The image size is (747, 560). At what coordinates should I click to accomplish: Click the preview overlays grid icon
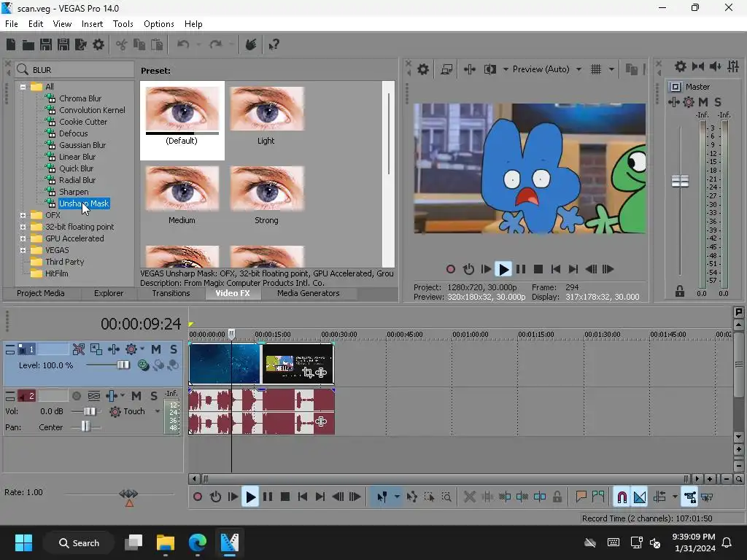(x=595, y=69)
